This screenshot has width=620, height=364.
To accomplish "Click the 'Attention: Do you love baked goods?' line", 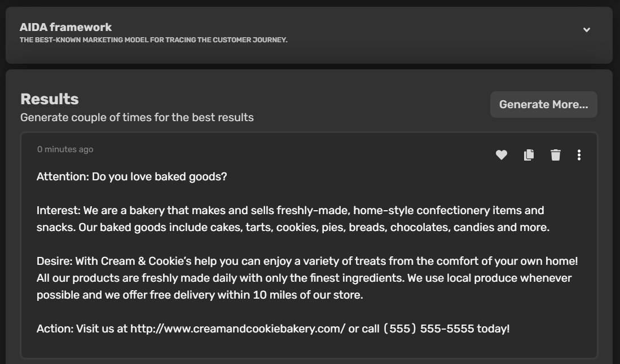I will pyautogui.click(x=131, y=176).
